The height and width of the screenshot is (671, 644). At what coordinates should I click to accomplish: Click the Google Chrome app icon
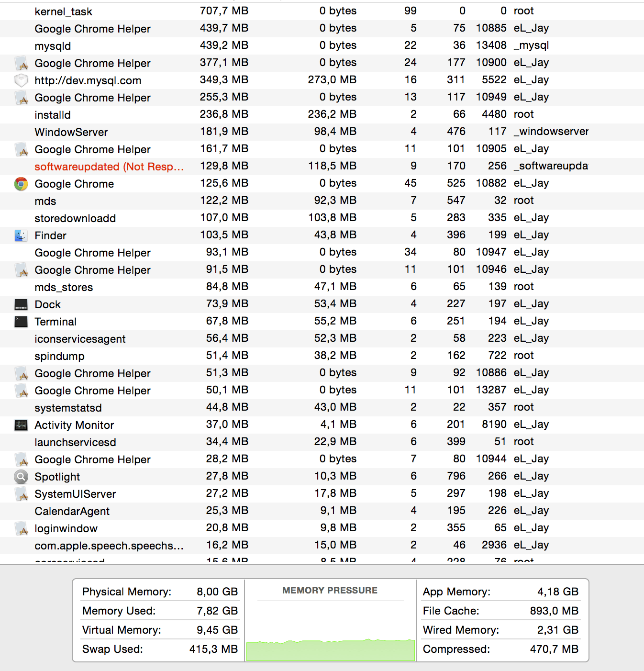pos(21,184)
